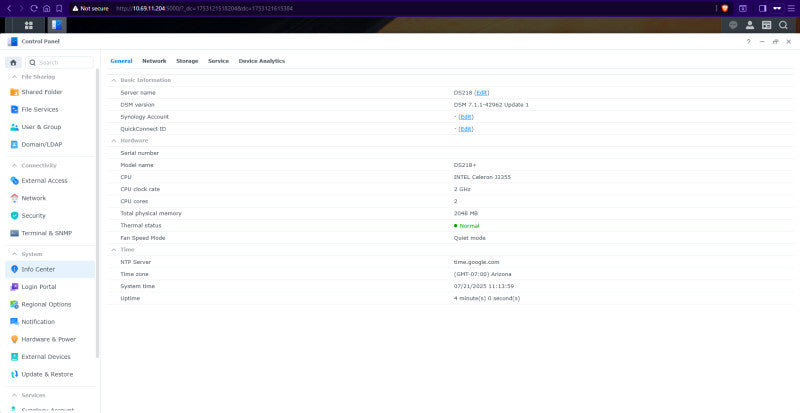Click the INTEL Celeron J3355 value

point(482,177)
